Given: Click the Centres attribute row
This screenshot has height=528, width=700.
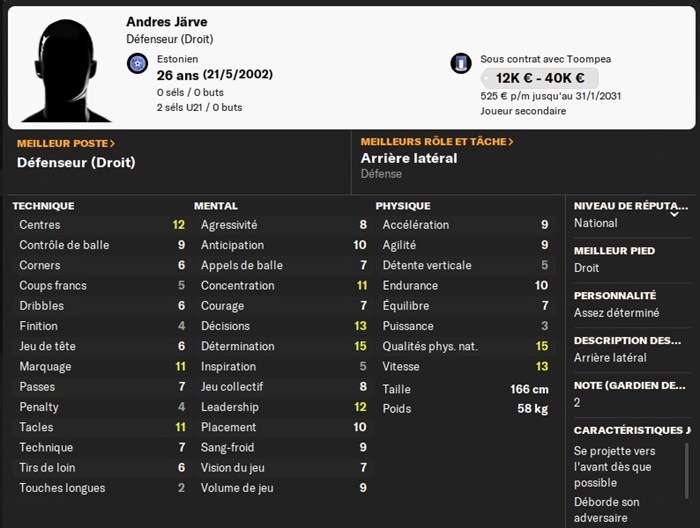Looking at the screenshot, I should 100,225.
